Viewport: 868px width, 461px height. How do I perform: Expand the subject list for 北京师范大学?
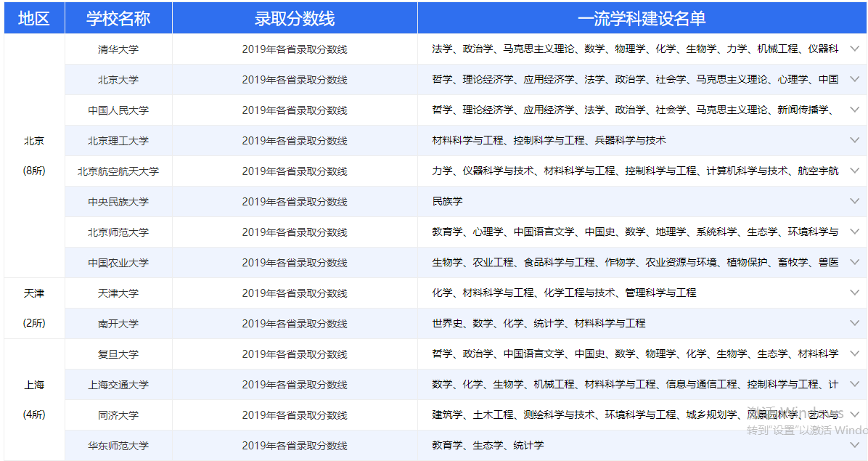[855, 232]
